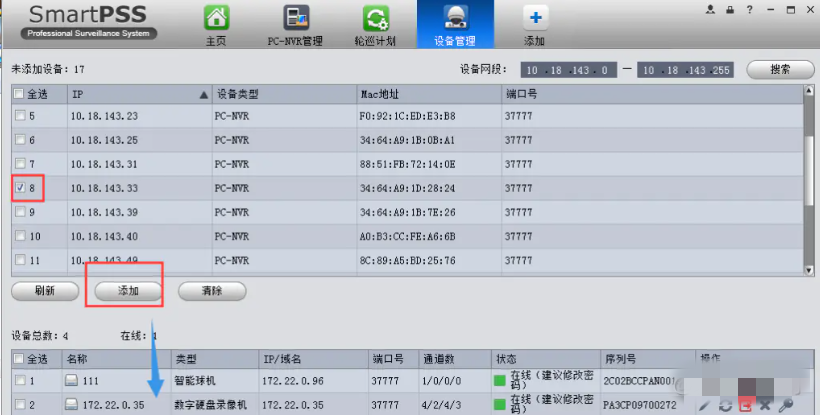Uncheck row 8 device 10.18.143.33
Screen dimensions: 820x415
(x=20, y=188)
